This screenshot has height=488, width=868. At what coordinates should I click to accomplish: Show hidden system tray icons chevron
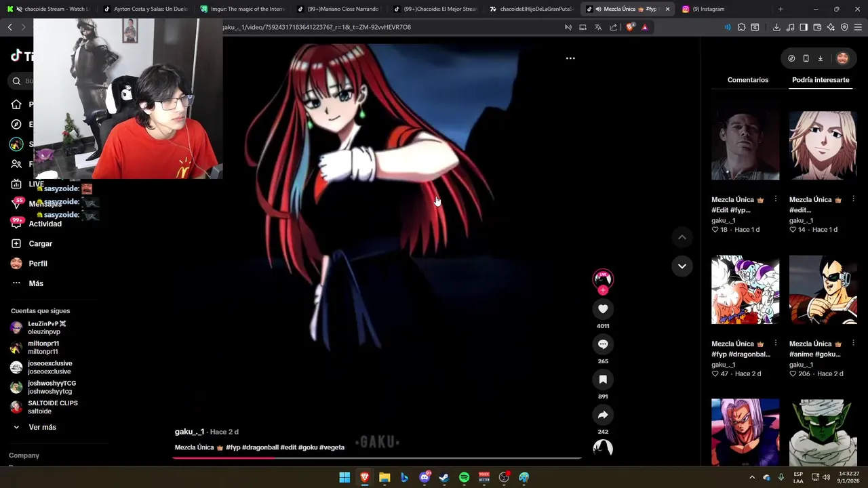click(752, 477)
